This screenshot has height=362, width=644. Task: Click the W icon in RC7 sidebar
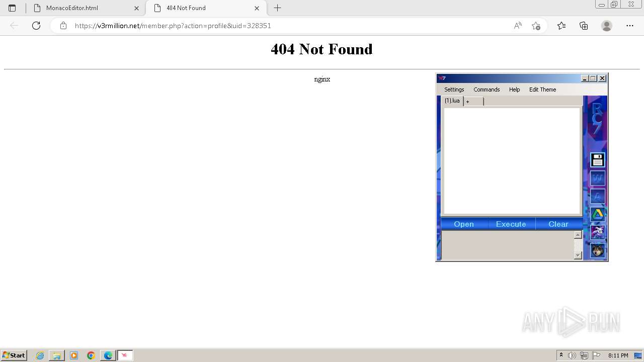[597, 178]
